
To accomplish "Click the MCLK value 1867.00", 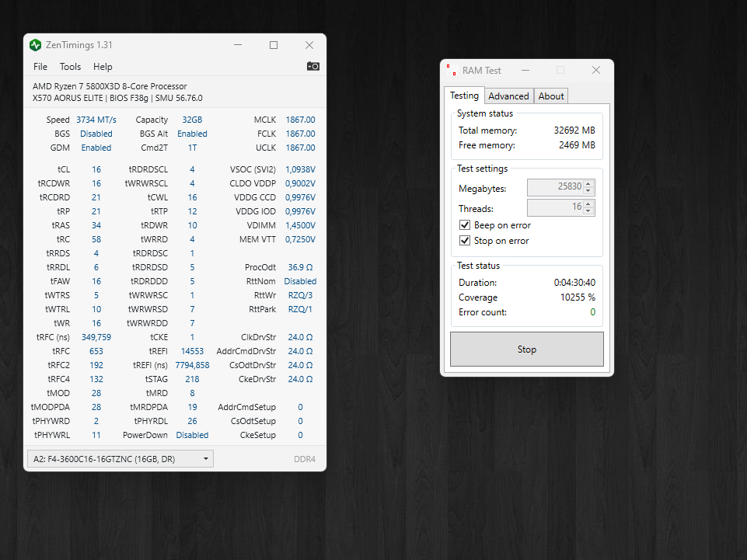I will [300, 120].
